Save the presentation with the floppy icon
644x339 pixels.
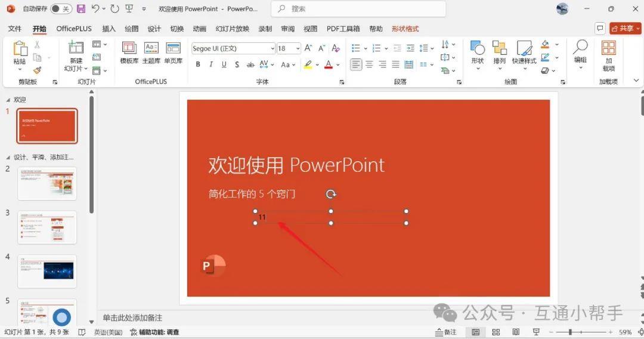pyautogui.click(x=81, y=8)
